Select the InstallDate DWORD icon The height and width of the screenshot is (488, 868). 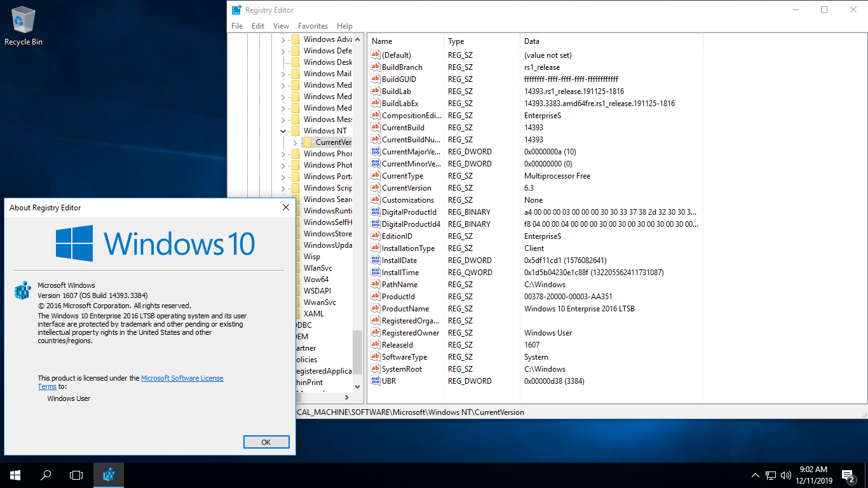375,261
